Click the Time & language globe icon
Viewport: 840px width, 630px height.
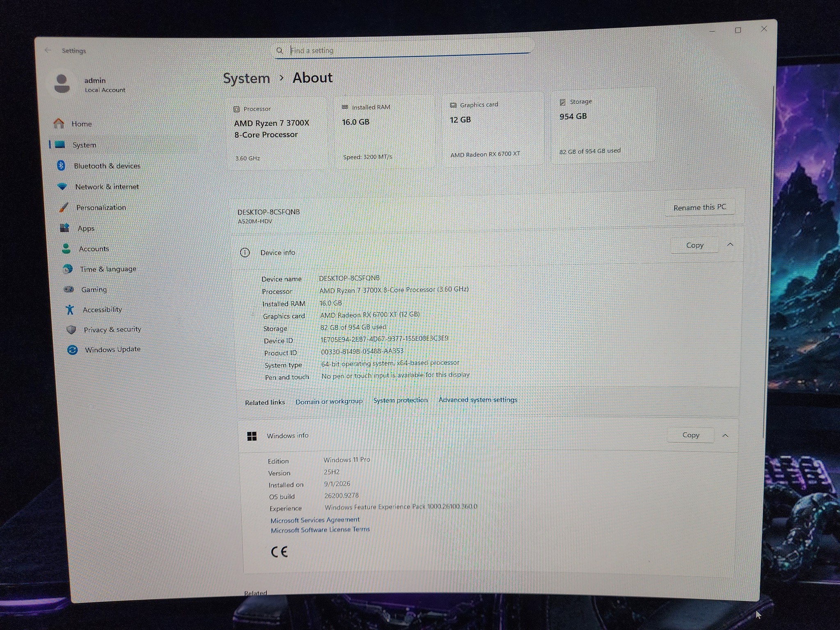tap(68, 269)
